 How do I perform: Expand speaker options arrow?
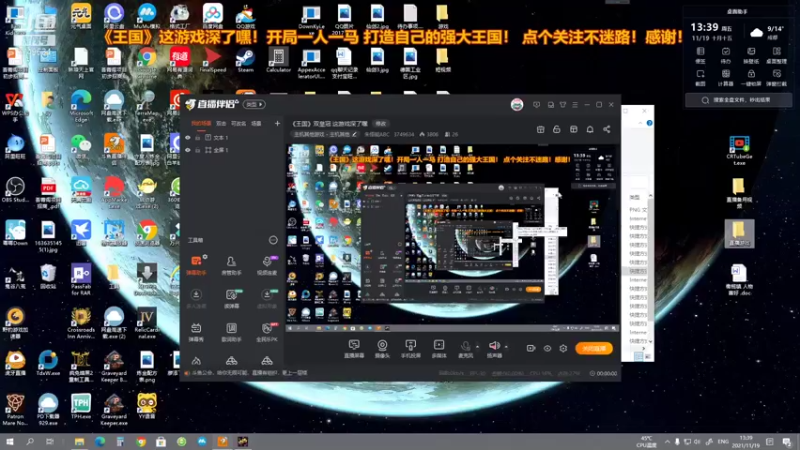[x=506, y=347]
